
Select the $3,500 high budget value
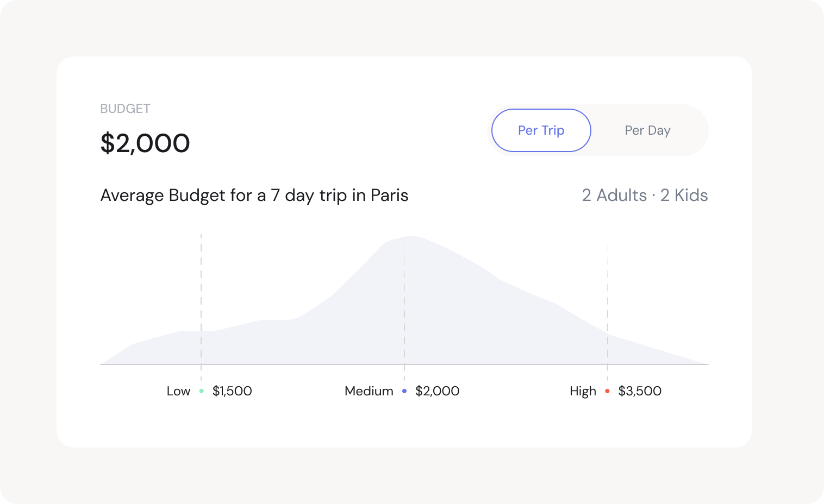[640, 391]
